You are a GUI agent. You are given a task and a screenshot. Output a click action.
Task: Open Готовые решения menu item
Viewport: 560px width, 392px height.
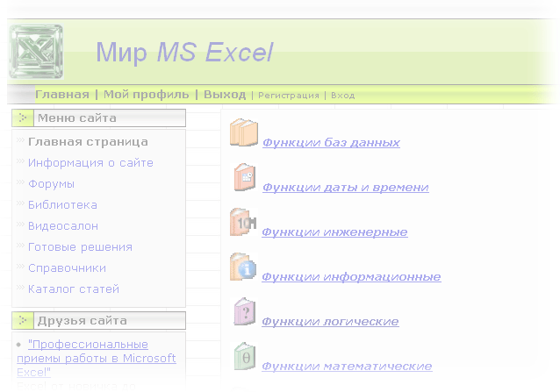[81, 246]
